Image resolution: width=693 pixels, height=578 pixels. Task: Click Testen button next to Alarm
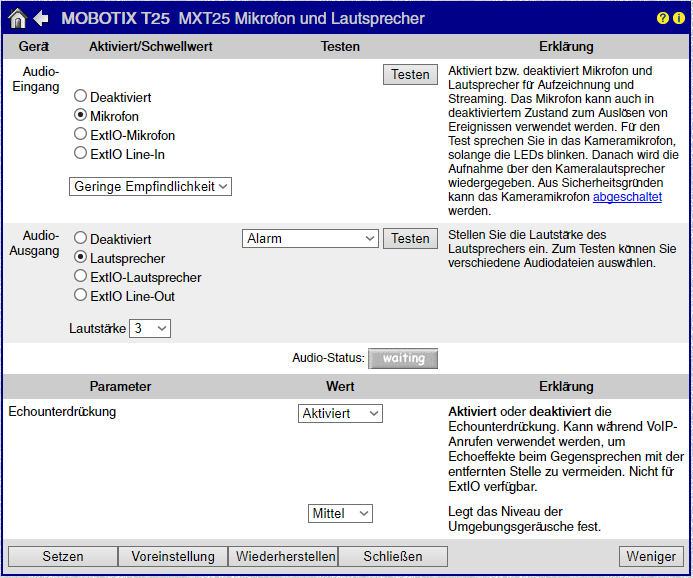pyautogui.click(x=410, y=239)
